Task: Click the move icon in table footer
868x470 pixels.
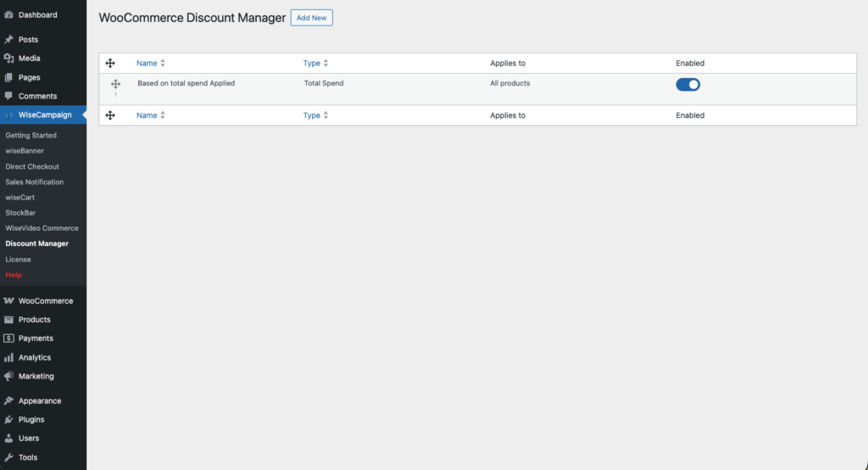Action: click(110, 115)
